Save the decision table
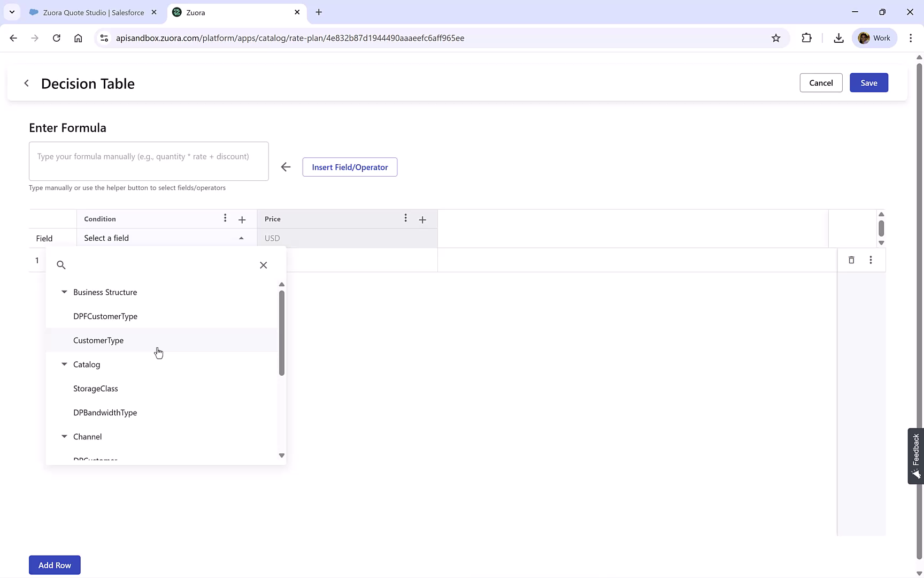The width and height of the screenshot is (924, 578). (868, 82)
